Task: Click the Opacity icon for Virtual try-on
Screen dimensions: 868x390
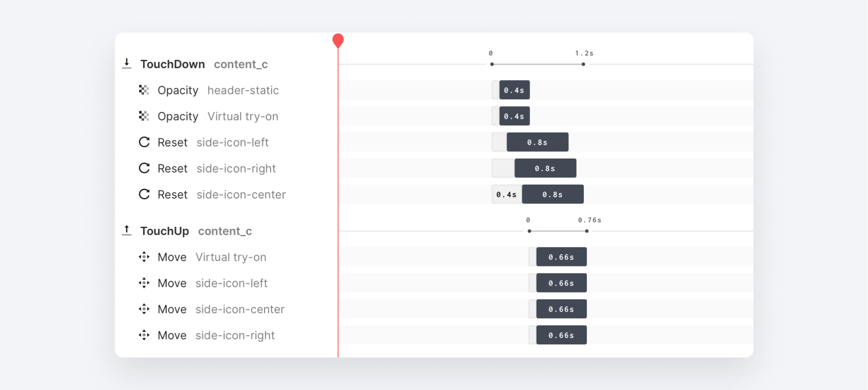Action: (x=144, y=116)
